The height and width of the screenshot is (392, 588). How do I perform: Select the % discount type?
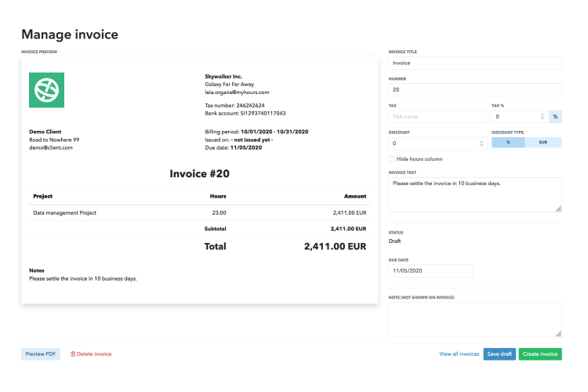[508, 143]
